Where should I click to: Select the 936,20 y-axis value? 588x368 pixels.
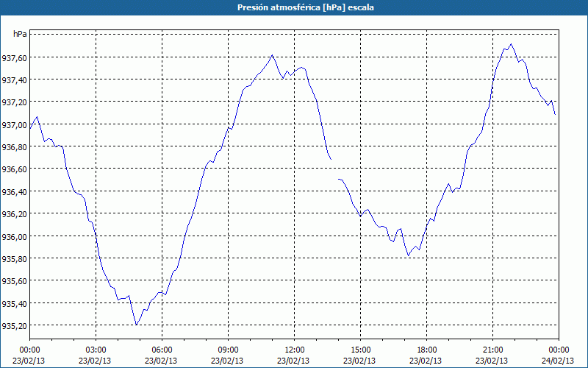coord(14,214)
